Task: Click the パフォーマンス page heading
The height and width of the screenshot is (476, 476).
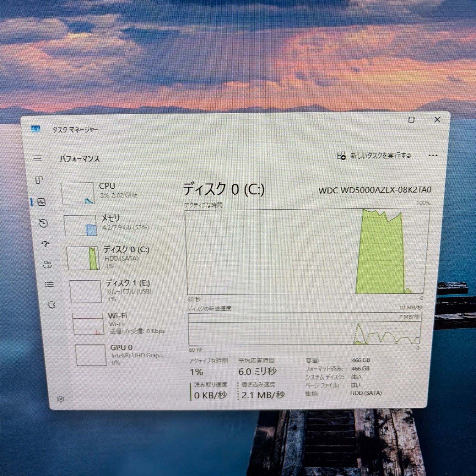Action: click(80, 159)
